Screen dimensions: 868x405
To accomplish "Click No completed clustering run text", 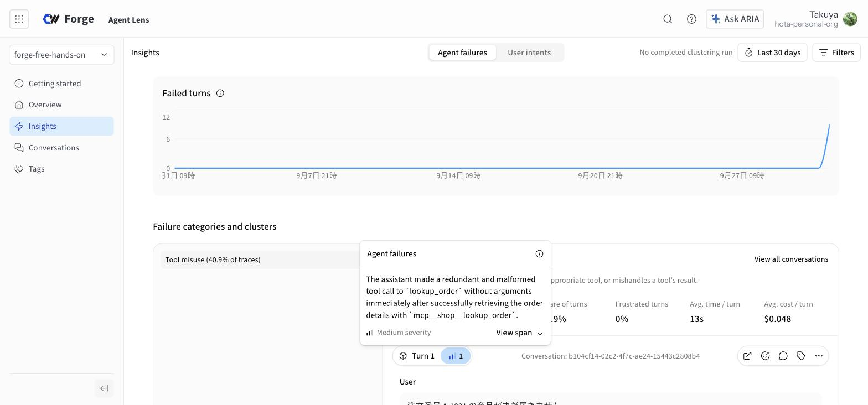I will pos(686,53).
